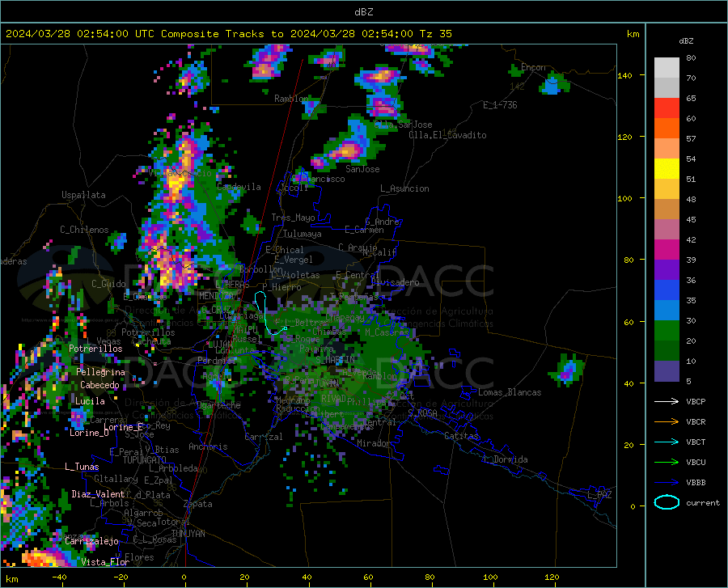728x588 pixels.
Task: Click the isolated storm cell northeast of Lomas_Blancas
Action: [x=567, y=370]
